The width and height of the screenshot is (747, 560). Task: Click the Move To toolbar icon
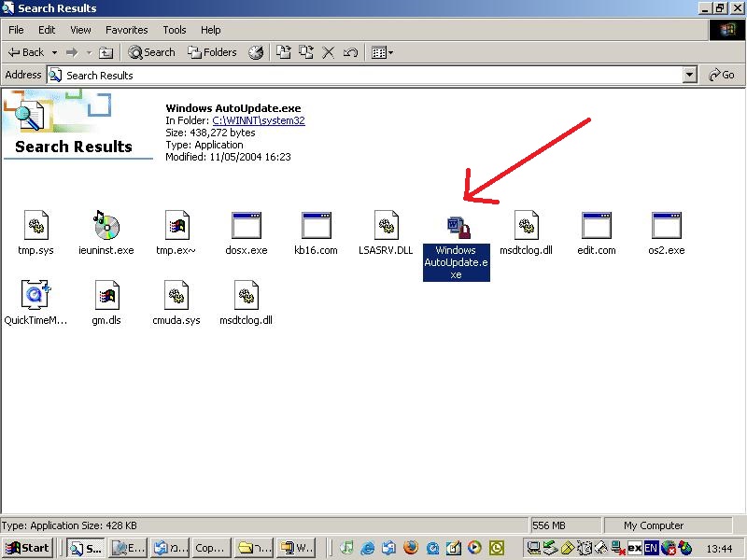tap(284, 52)
